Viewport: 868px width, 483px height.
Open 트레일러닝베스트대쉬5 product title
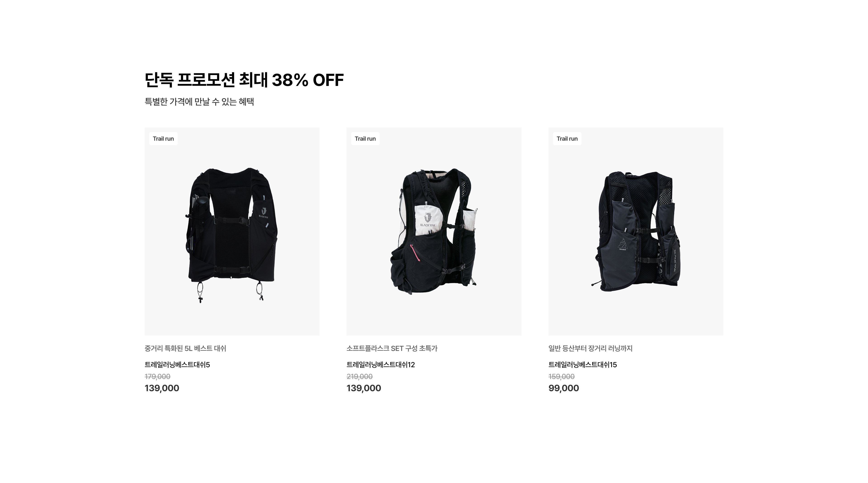177,364
